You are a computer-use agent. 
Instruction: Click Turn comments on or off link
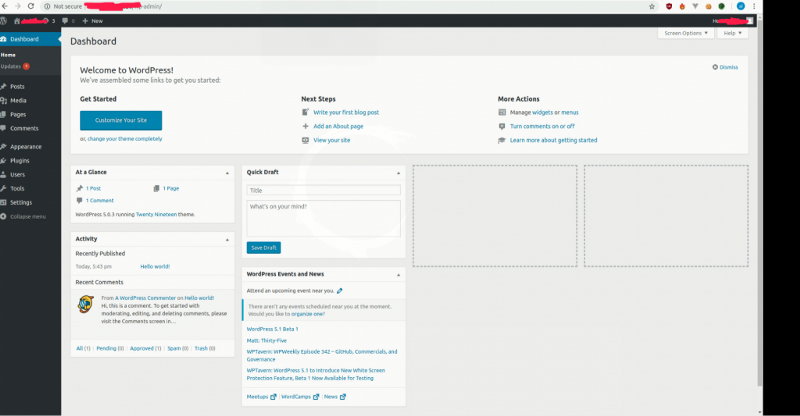click(x=542, y=126)
